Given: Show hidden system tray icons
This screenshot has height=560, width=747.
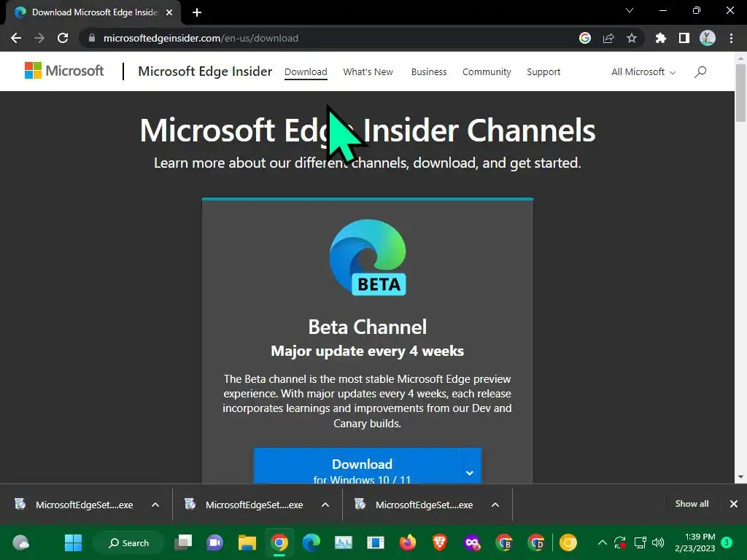Looking at the screenshot, I should coord(602,542).
